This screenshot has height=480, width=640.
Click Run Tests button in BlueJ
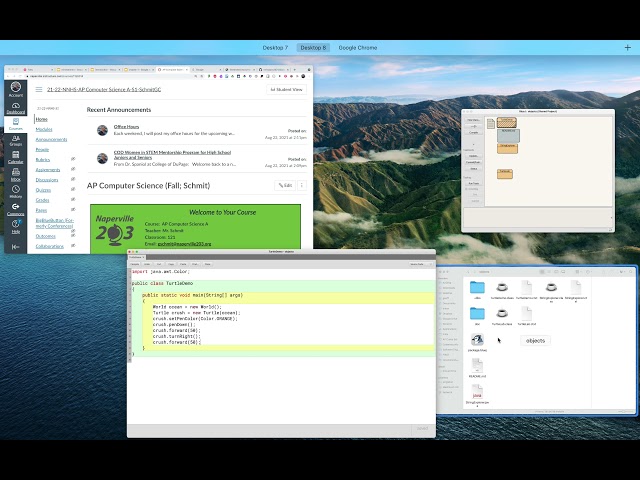473,184
